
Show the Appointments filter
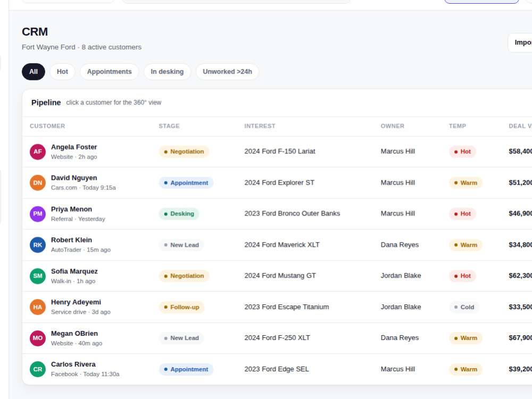[x=109, y=72]
